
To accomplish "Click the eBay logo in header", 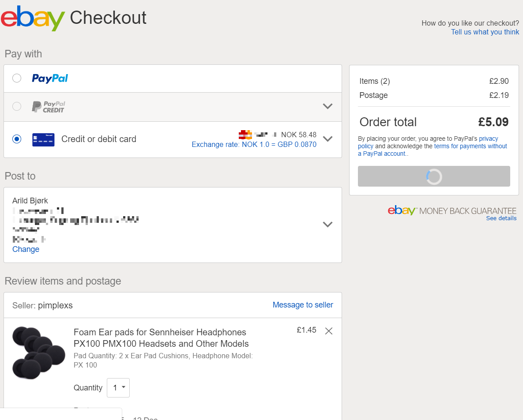I will point(33,18).
